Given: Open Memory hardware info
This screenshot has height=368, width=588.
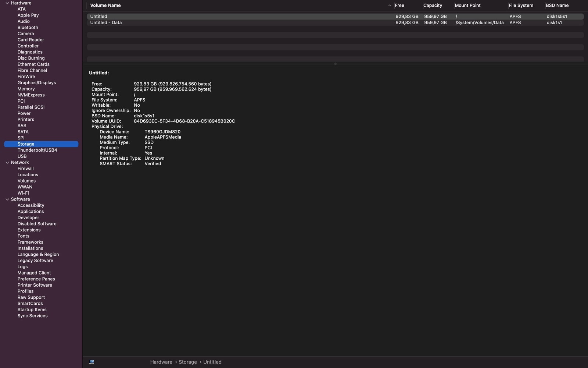Looking at the screenshot, I should click(26, 89).
